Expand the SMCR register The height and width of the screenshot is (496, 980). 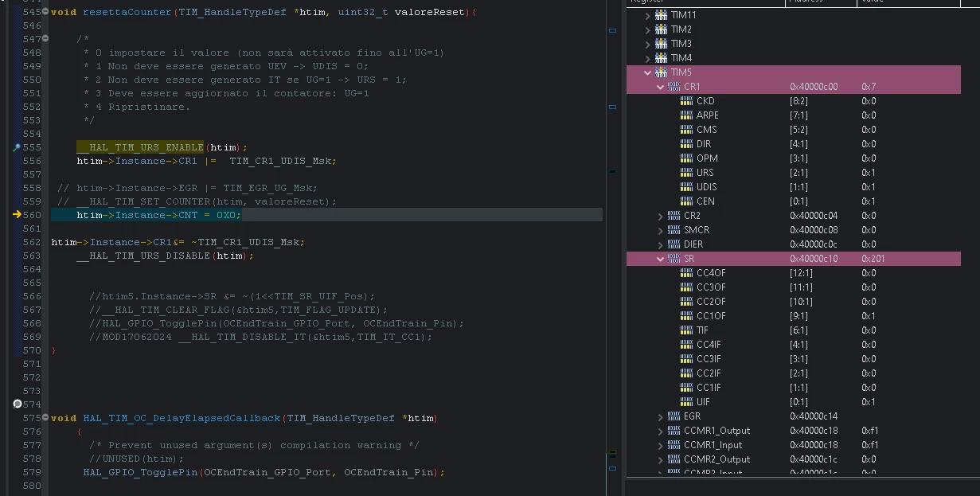(x=660, y=230)
